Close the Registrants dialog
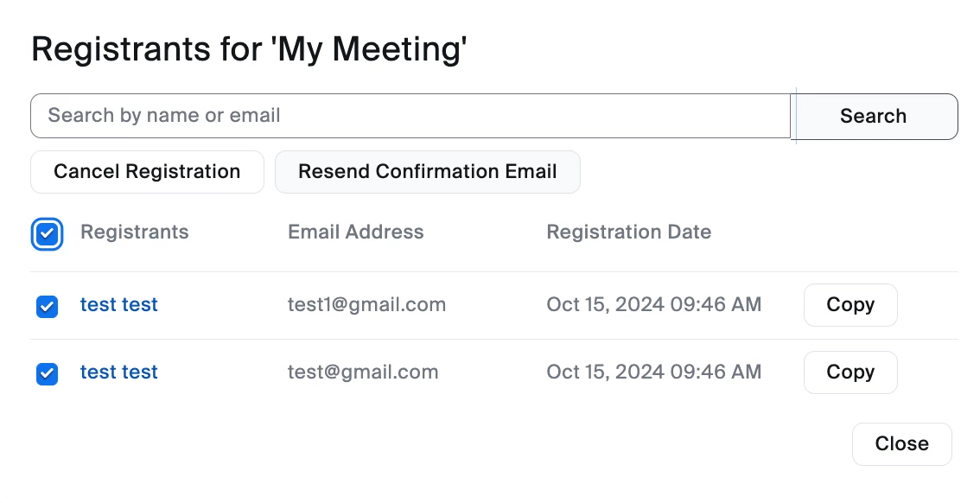Viewport: 980px width, 503px height. [901, 444]
